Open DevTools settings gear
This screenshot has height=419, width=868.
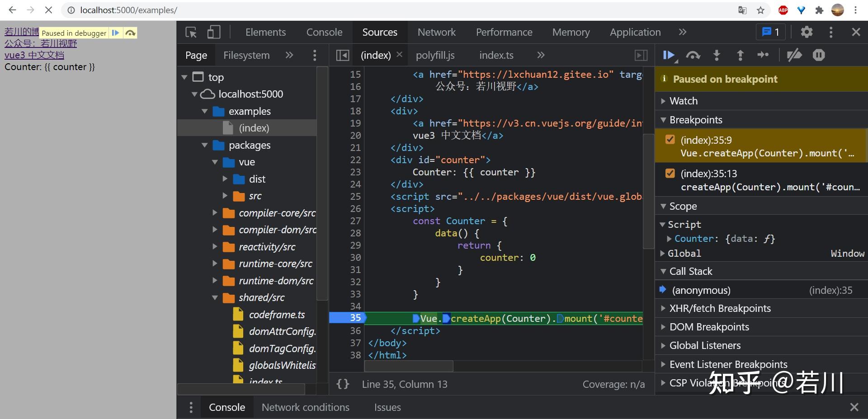click(807, 32)
